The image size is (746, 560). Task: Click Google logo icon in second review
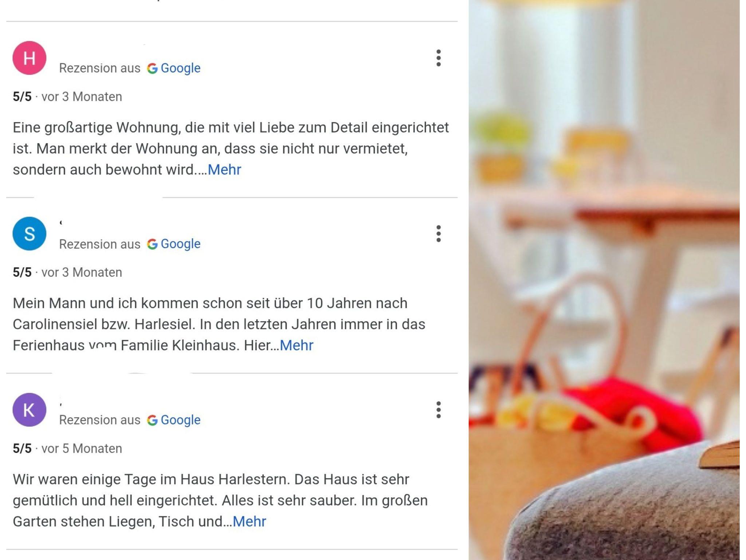click(x=152, y=244)
